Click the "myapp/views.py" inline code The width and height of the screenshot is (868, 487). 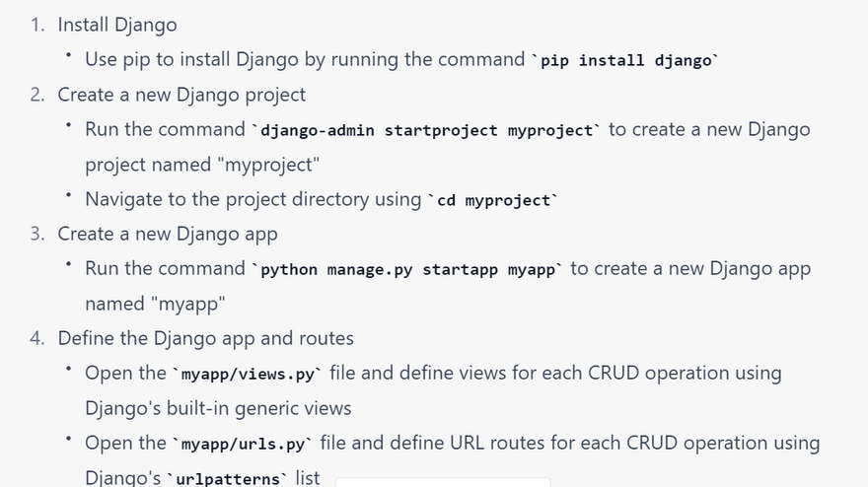[248, 375]
